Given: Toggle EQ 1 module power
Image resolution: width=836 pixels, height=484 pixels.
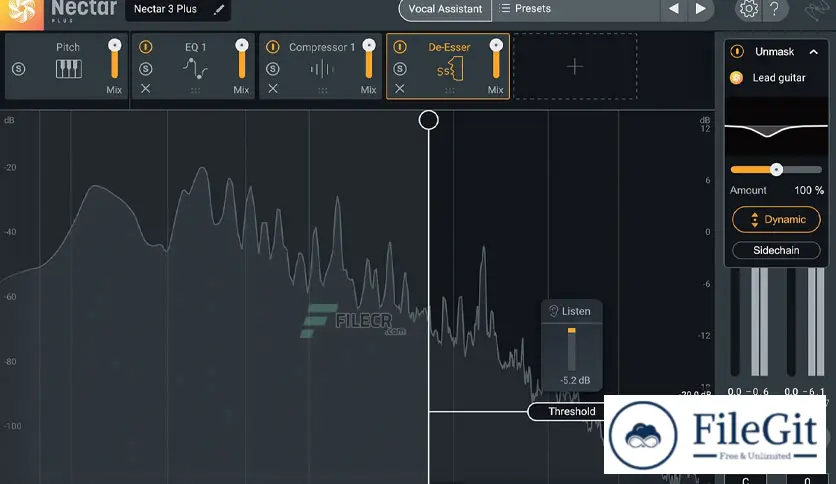Looking at the screenshot, I should point(146,47).
